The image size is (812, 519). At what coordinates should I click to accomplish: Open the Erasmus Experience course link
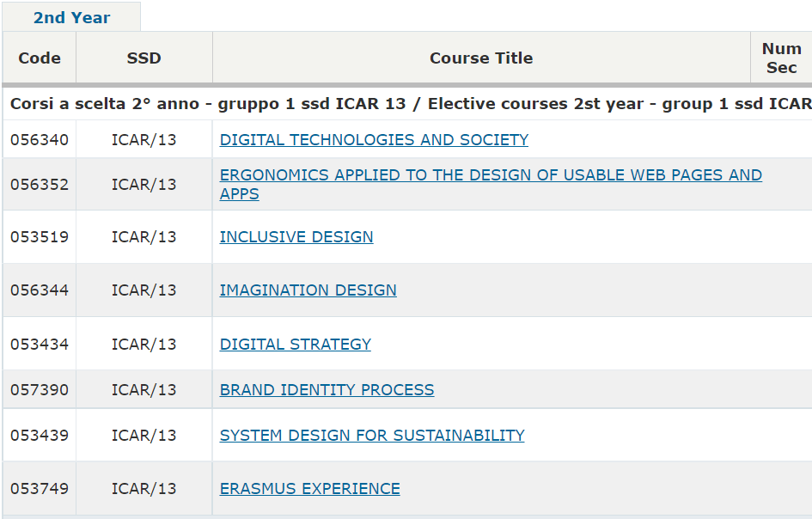pyautogui.click(x=309, y=488)
